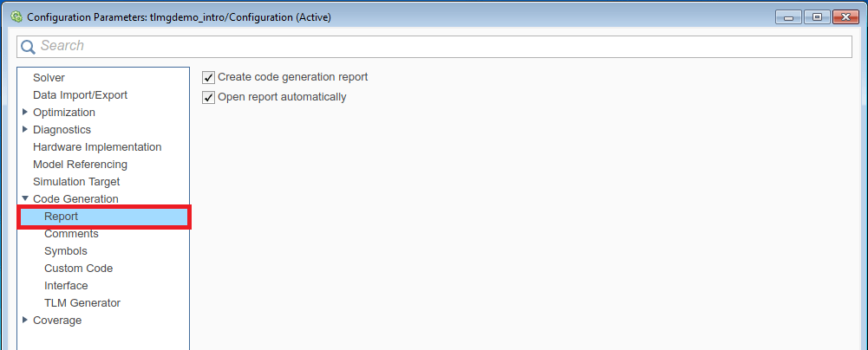Expand the Optimization tree node
The height and width of the screenshot is (350, 868).
coord(25,112)
